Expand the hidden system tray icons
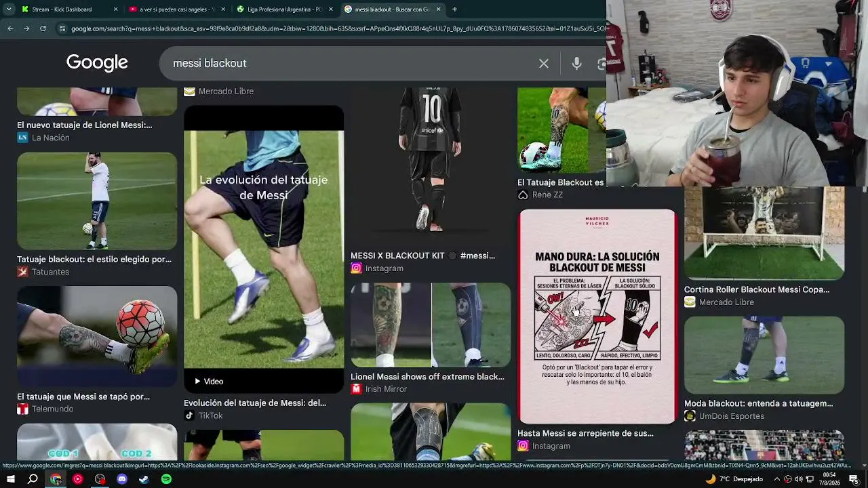 (x=777, y=479)
